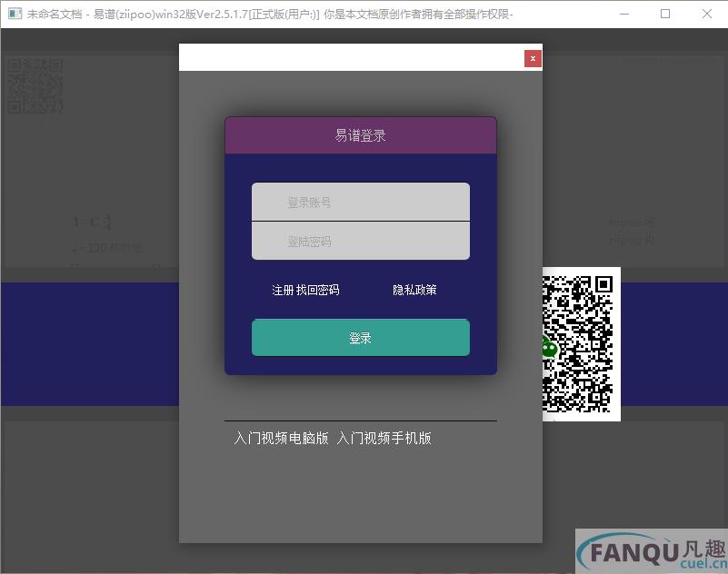
Task: Click the 登录账号 account input field
Action: (x=361, y=202)
